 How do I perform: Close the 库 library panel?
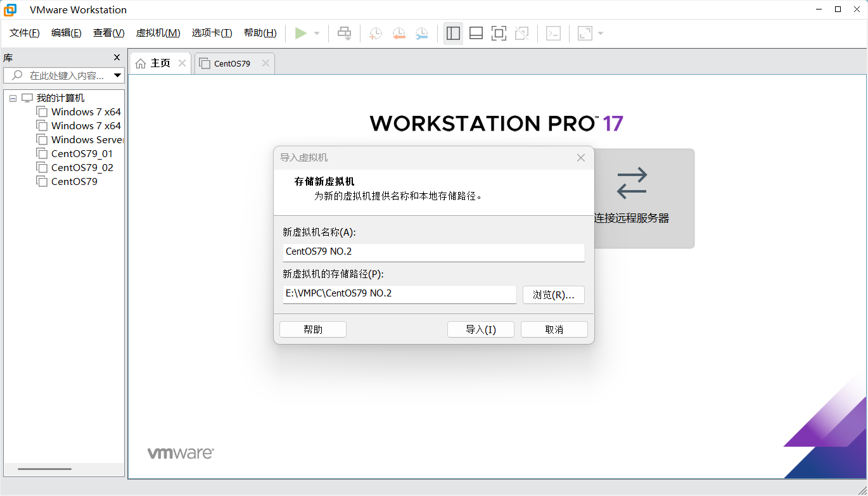coord(117,57)
